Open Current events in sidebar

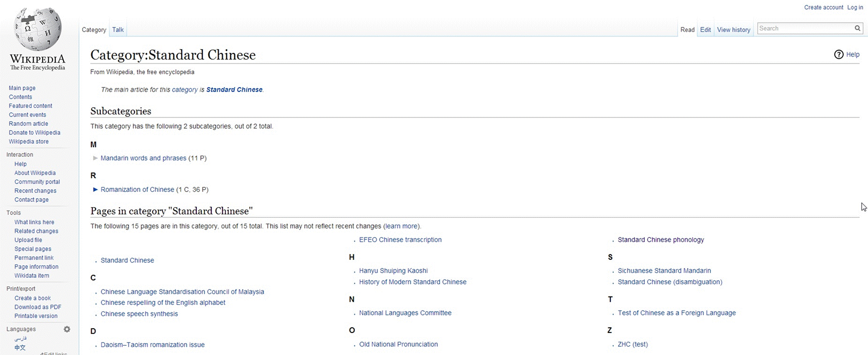pyautogui.click(x=28, y=115)
